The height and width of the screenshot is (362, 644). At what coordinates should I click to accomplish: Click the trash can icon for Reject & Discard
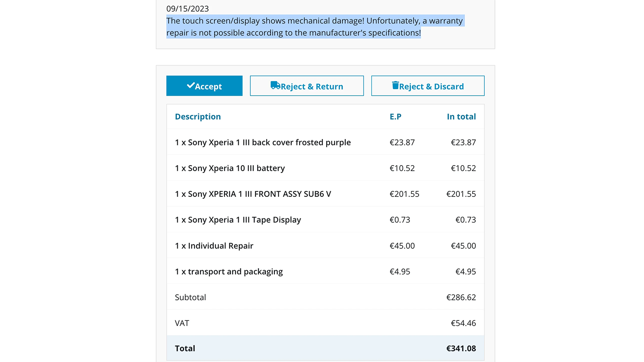395,85
